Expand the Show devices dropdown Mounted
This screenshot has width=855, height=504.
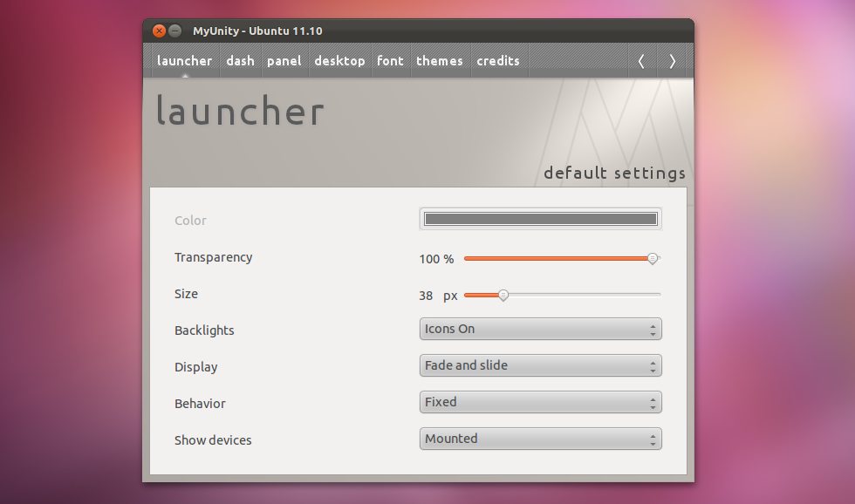(x=540, y=439)
